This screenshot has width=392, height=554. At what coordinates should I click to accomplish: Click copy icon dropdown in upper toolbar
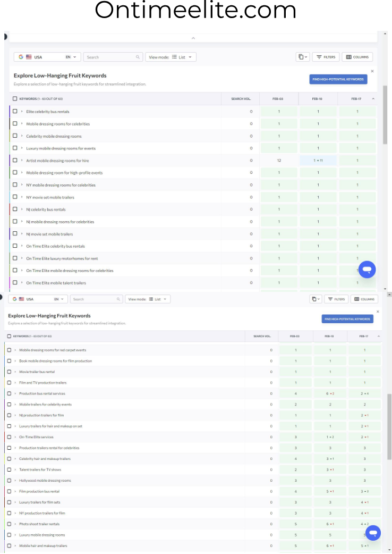pyautogui.click(x=303, y=57)
